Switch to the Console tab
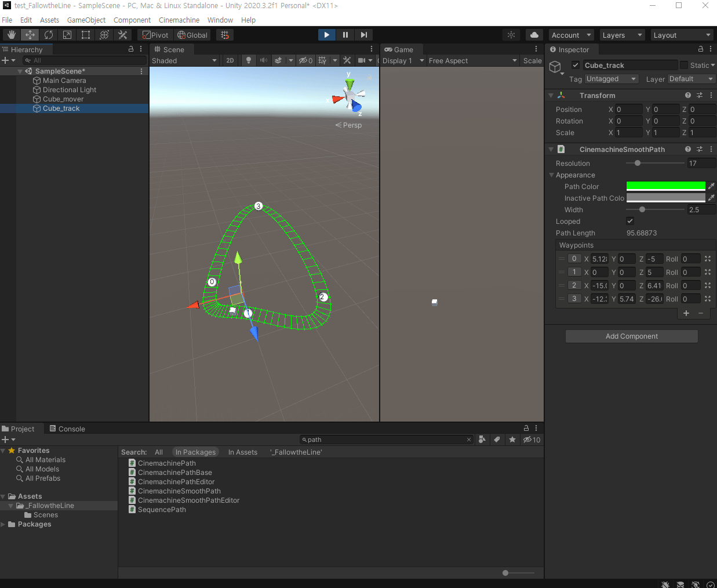 pyautogui.click(x=67, y=429)
